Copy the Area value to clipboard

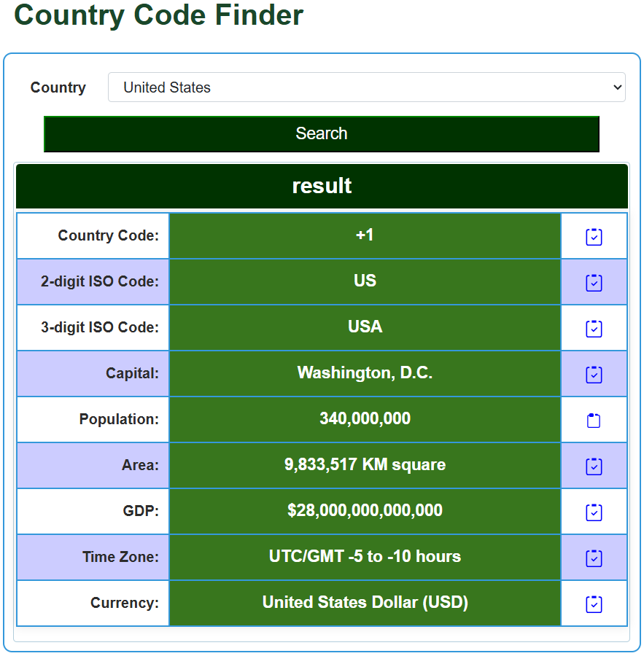(594, 466)
